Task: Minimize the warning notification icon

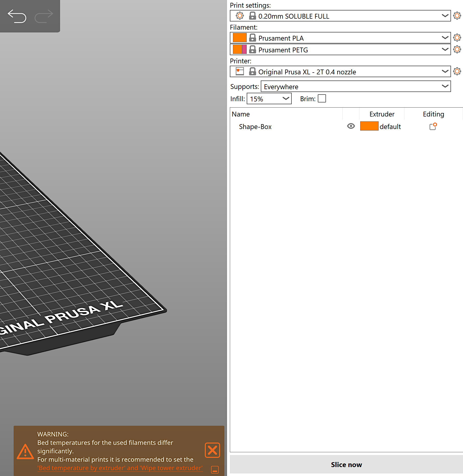Action: [215, 470]
